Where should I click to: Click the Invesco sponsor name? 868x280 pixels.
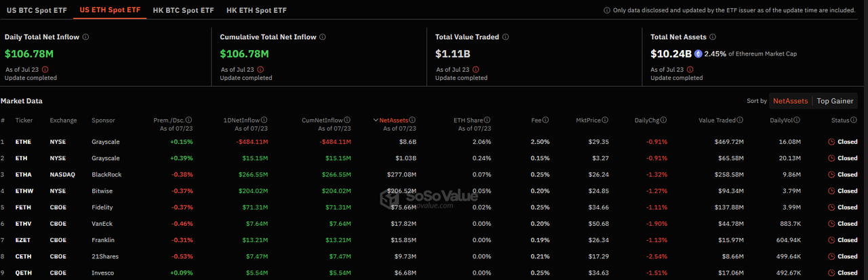point(104,273)
